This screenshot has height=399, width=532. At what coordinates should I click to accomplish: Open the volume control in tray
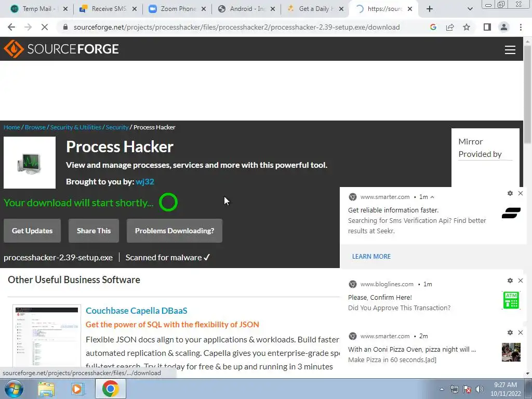pyautogui.click(x=480, y=389)
